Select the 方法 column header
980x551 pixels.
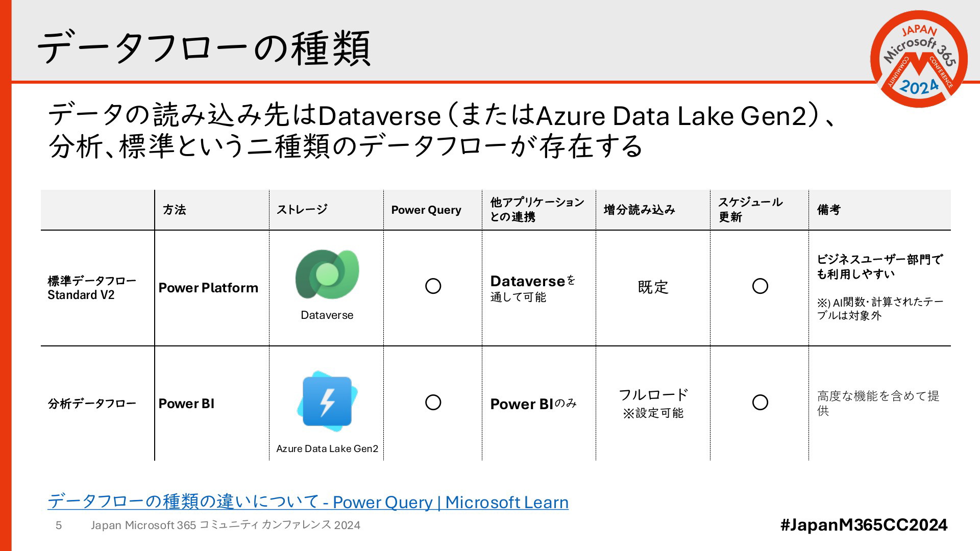click(175, 210)
